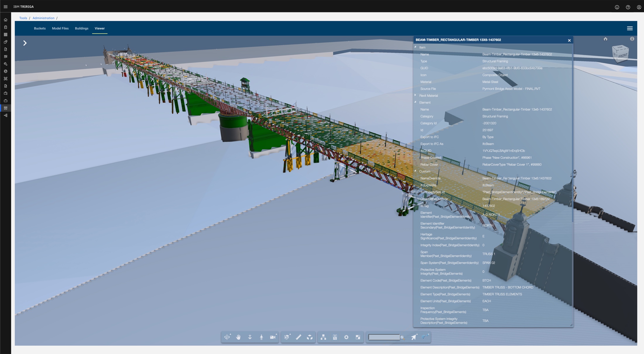Select the Viewer tab
Viewport: 644px width, 354px height.
(100, 28)
